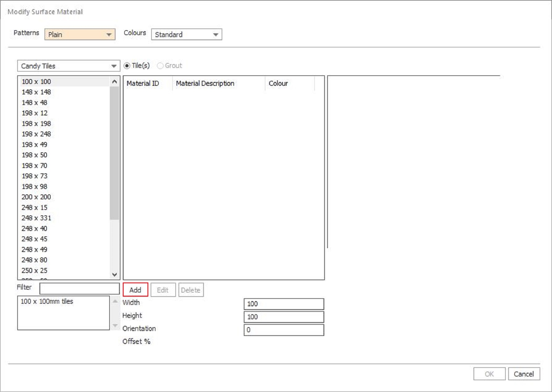
Task: Click the Delete button
Action: (191, 290)
